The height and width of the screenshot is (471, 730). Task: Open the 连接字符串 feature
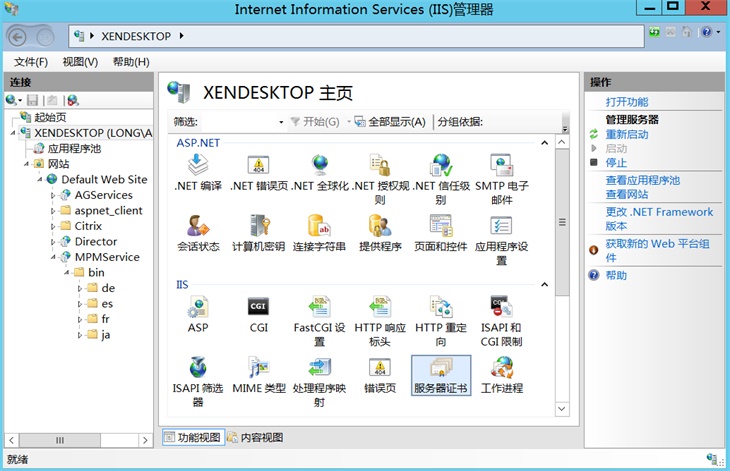pyautogui.click(x=319, y=234)
